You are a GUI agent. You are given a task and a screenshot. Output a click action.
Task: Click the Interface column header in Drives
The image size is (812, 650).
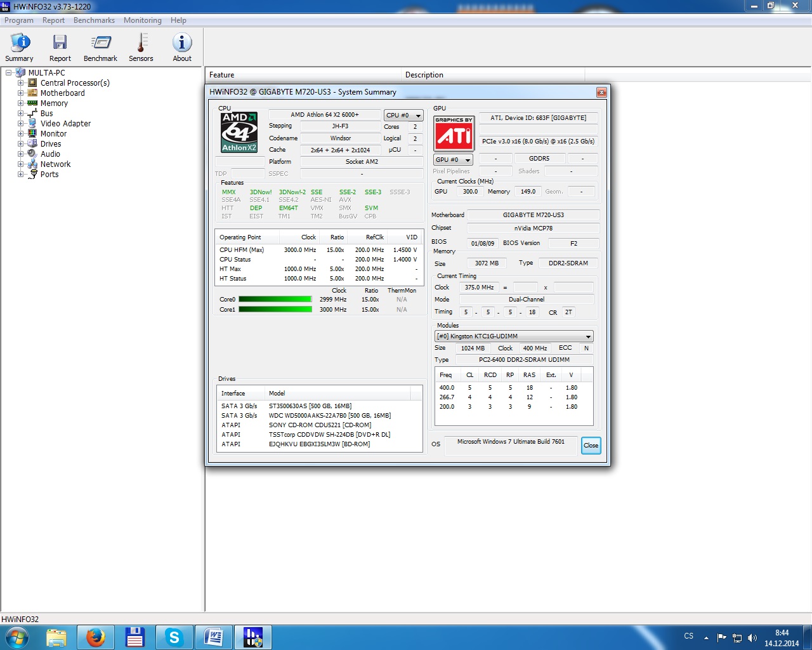tap(241, 393)
